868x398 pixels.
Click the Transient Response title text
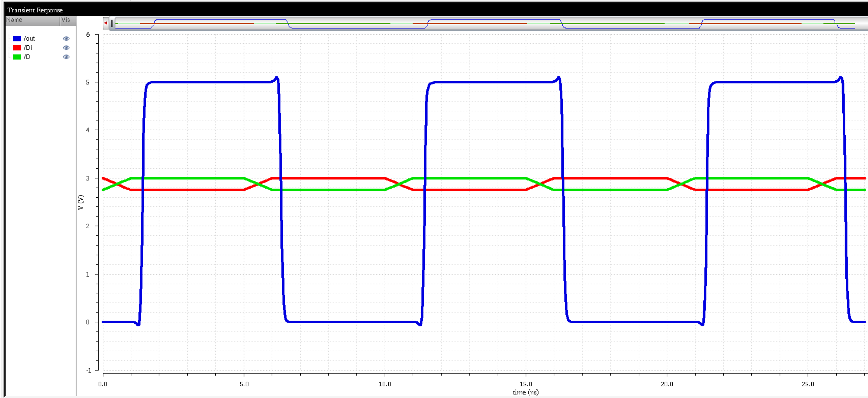pos(35,10)
